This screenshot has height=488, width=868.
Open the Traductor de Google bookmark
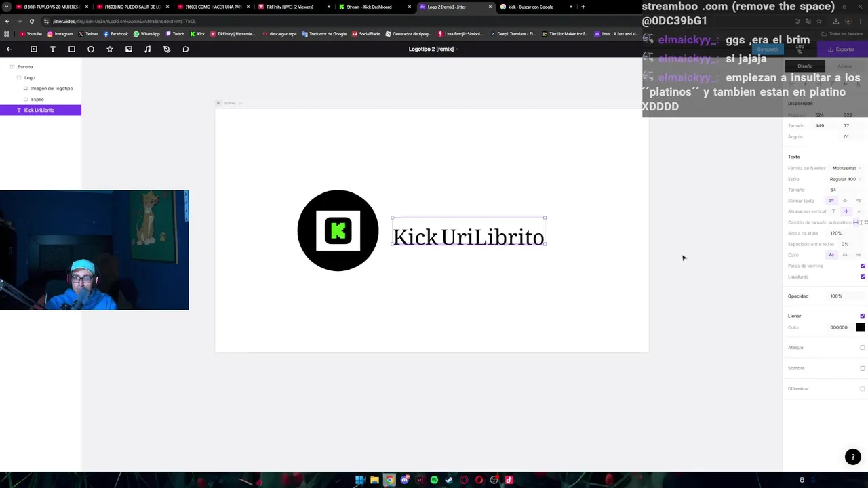pyautogui.click(x=324, y=33)
